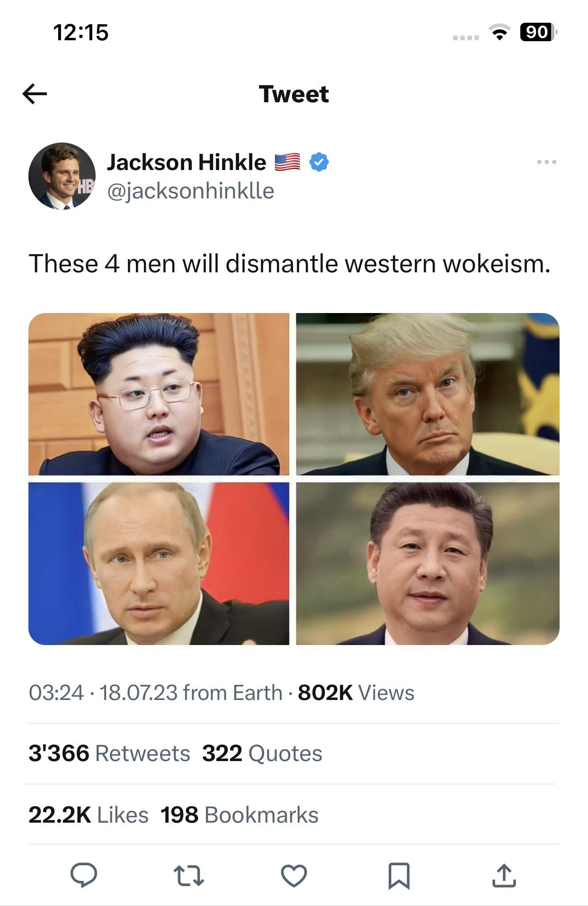Open the bottom-left photo with flag background
This screenshot has width=588, height=906.
pos(159,564)
